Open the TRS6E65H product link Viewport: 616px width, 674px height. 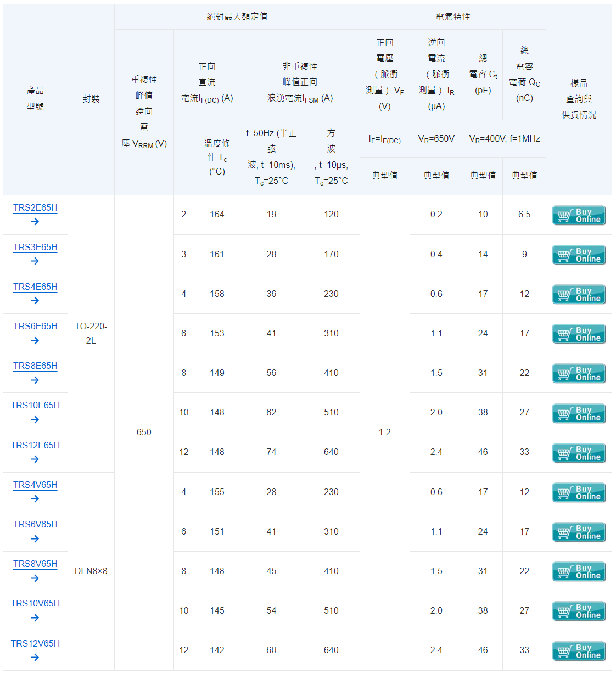tap(35, 327)
